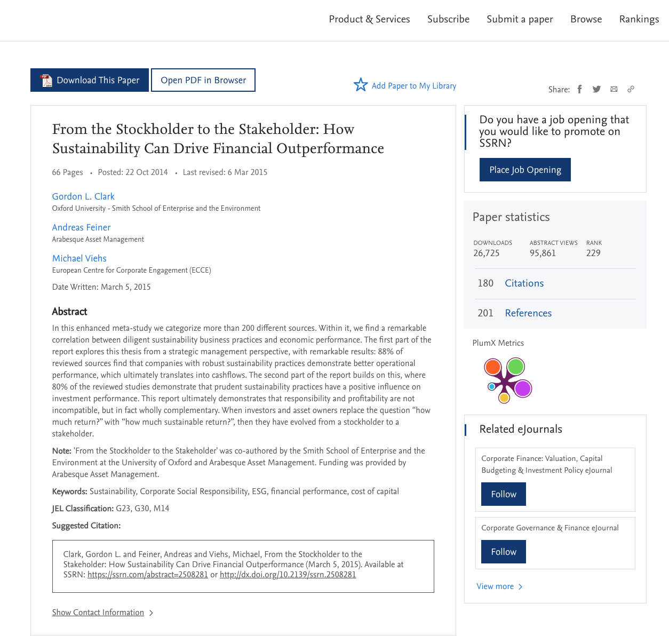Screen dimensions: 669x644
Task: Click the green circle on the PlumX widget
Action: coord(515,367)
